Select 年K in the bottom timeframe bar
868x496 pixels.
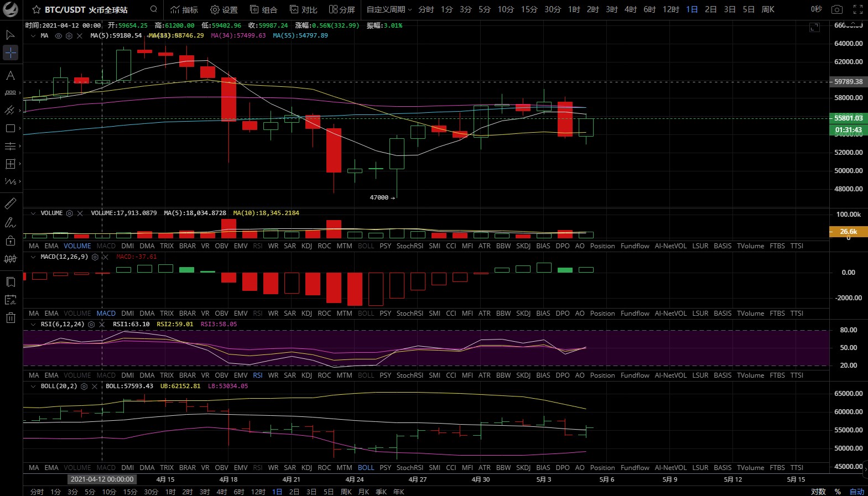pyautogui.click(x=398, y=492)
